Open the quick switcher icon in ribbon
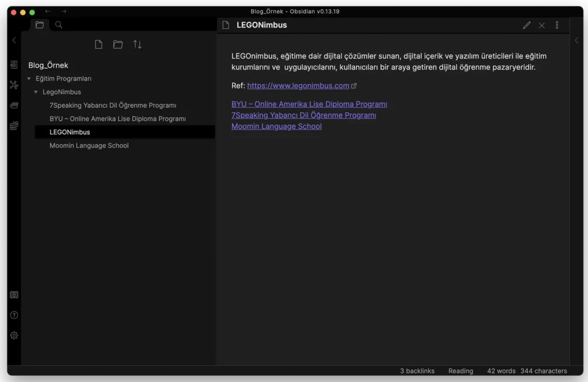 (14, 65)
